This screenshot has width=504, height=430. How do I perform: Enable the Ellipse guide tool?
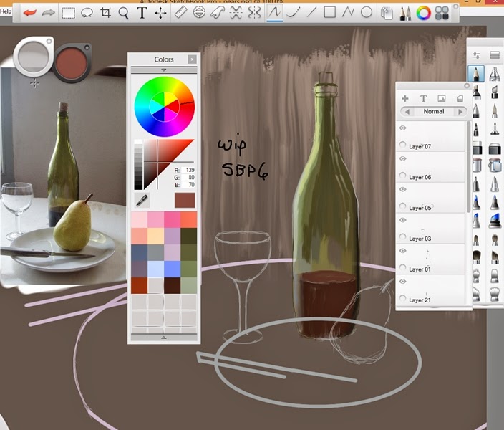click(x=199, y=13)
